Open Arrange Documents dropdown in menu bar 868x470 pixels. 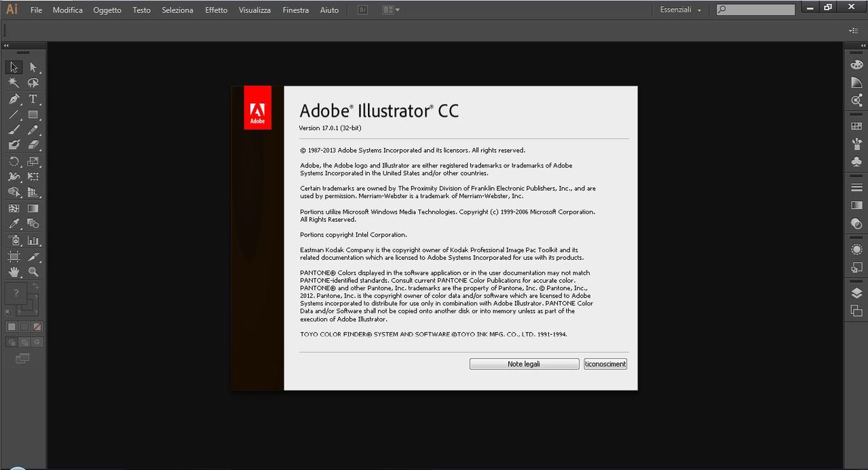(x=391, y=10)
